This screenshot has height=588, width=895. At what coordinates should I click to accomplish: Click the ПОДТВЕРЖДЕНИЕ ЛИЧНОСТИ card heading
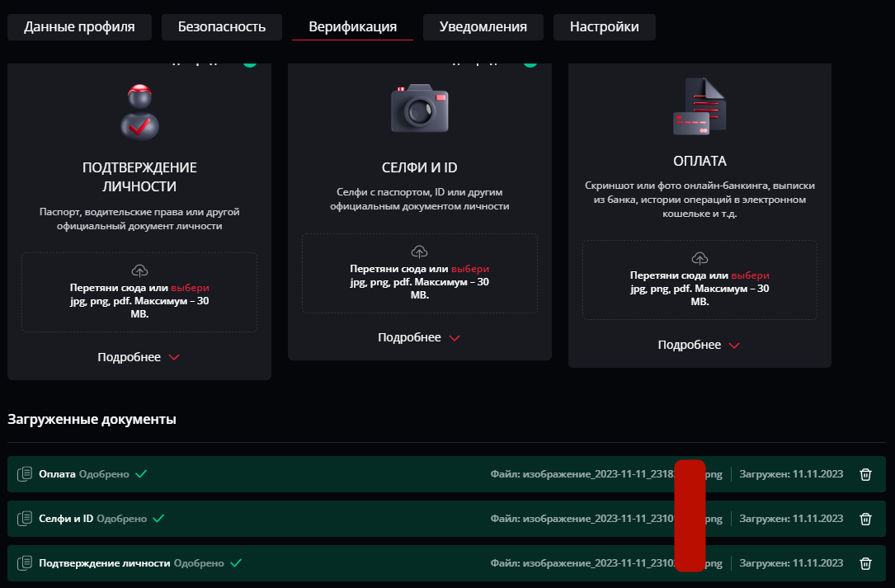139,177
